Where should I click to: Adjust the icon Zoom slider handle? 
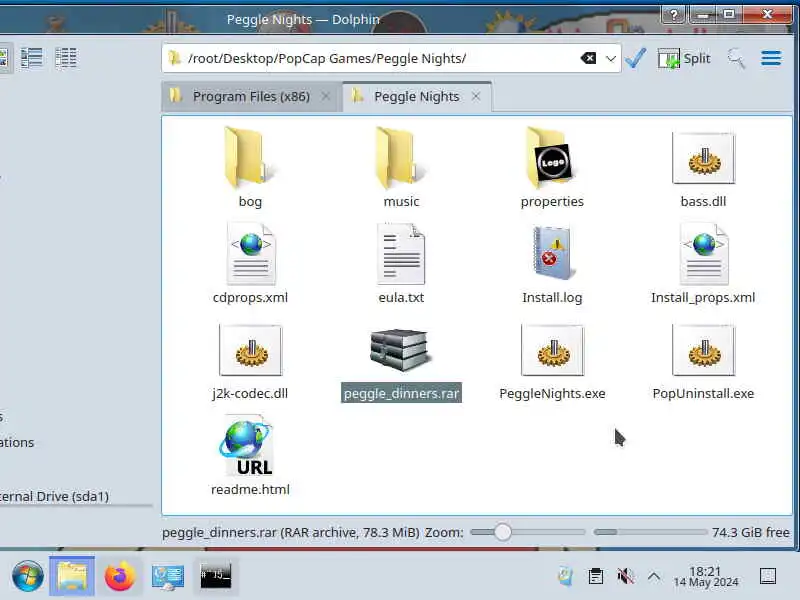click(x=503, y=532)
